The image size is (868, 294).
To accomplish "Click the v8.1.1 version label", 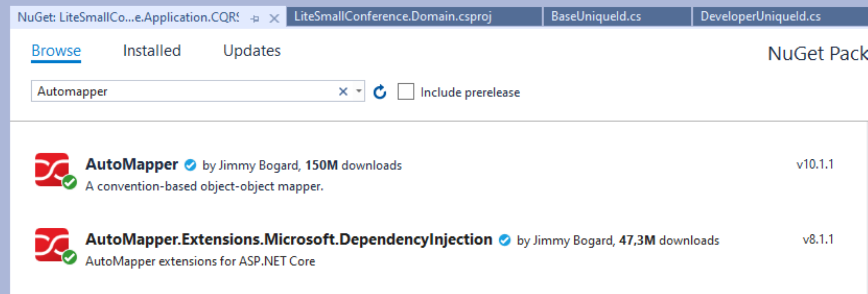I will pyautogui.click(x=818, y=239).
